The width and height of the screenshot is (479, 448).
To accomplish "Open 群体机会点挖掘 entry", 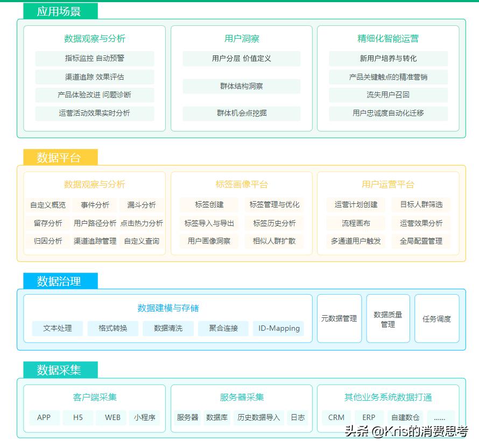I will (240, 113).
